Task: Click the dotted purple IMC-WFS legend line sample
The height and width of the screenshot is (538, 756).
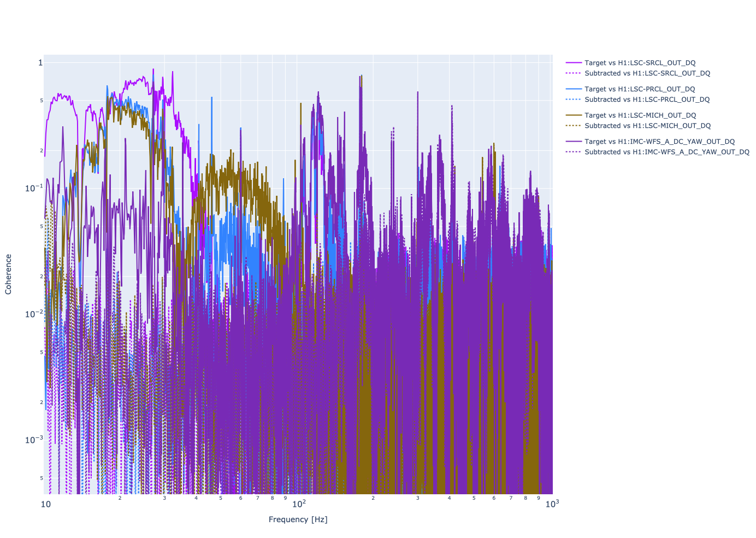Action: (x=574, y=152)
